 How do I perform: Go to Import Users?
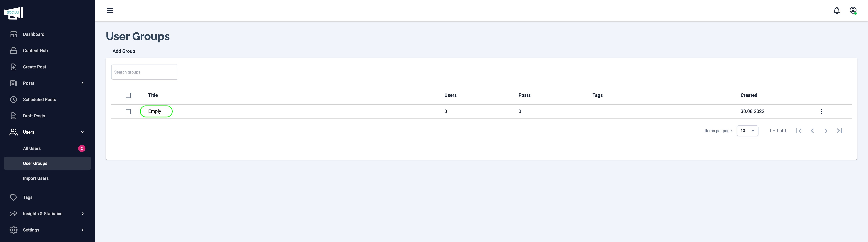(x=36, y=178)
